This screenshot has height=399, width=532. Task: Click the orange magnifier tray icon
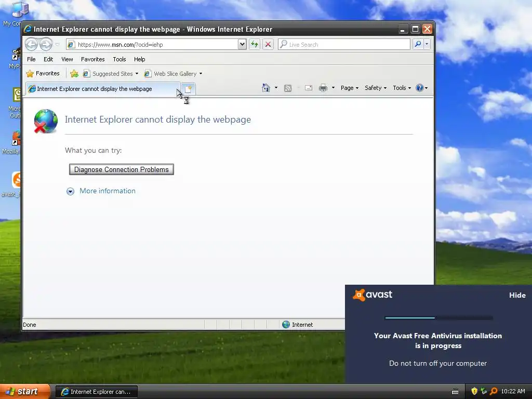pyautogui.click(x=494, y=391)
